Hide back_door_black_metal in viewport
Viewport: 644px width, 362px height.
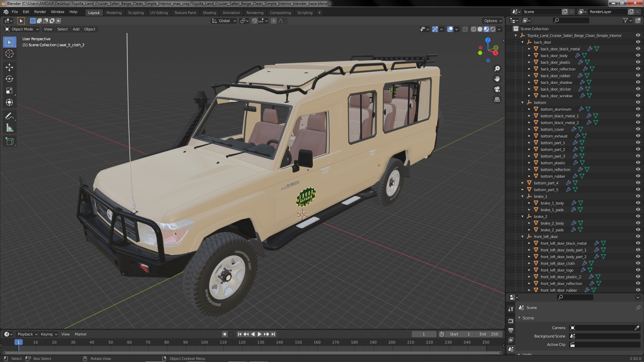[638, 49]
